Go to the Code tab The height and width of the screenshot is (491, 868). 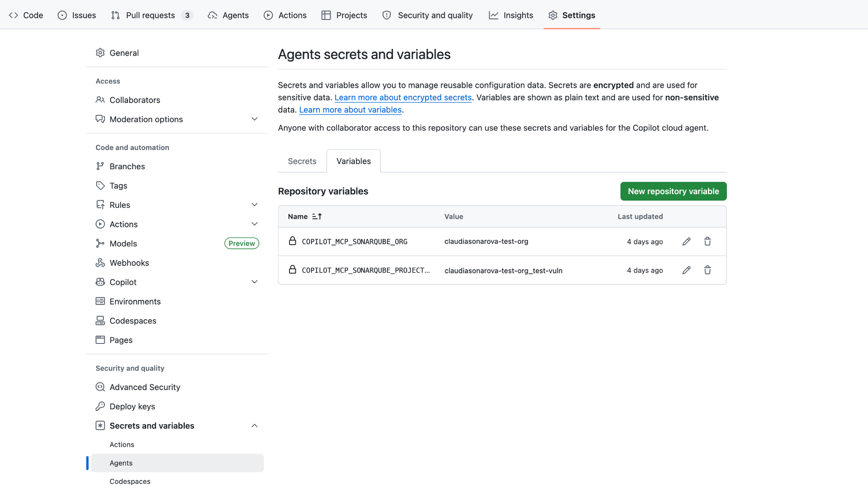click(26, 15)
